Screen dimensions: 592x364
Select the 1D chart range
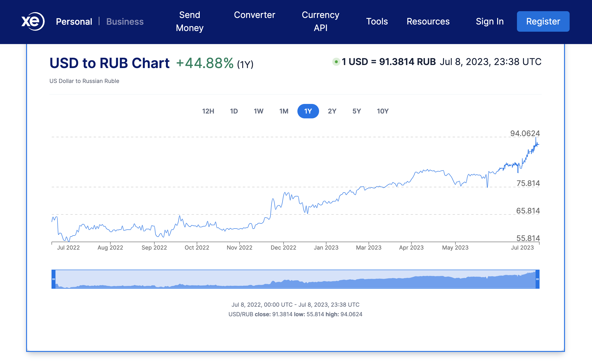point(234,111)
